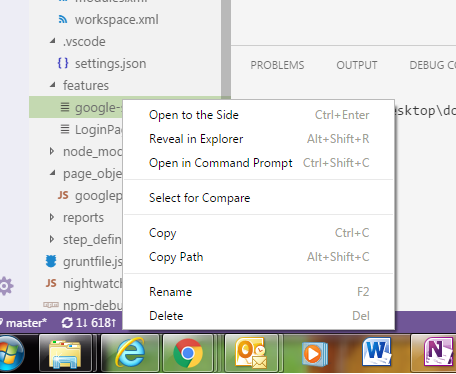Choose Rename in the context menu
The image size is (456, 374).
coord(259,292)
